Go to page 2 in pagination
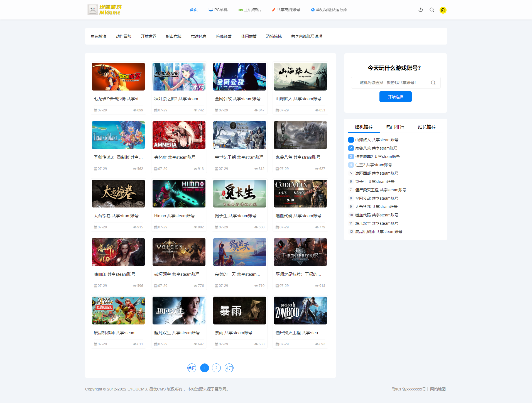 pyautogui.click(x=216, y=368)
